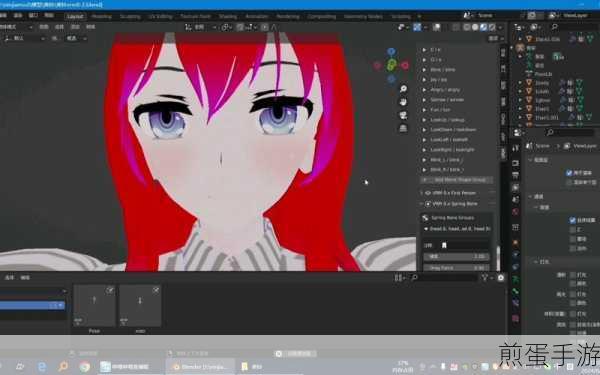Click Edge browser in the taskbar
Screen dimensions: 600x375
(x=42, y=367)
